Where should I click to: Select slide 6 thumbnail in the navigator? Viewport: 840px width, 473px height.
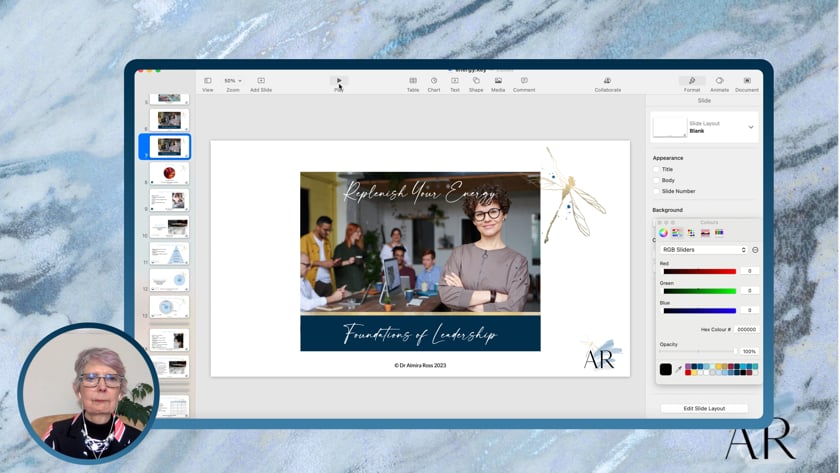[169, 120]
